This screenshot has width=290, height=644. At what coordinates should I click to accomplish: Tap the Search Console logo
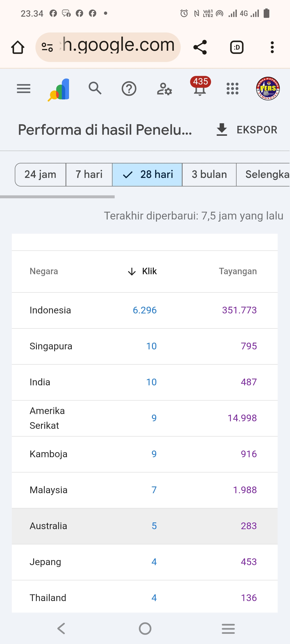[60, 89]
